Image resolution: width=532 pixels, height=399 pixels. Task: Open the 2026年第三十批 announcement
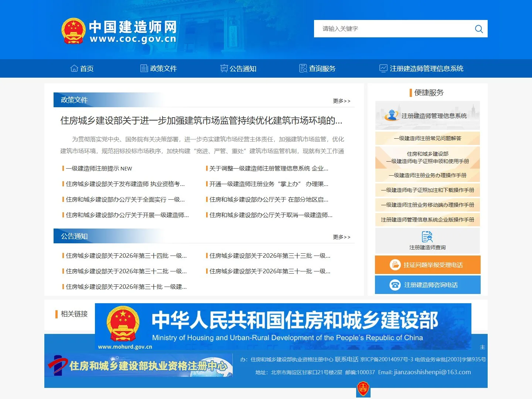[x=126, y=287]
